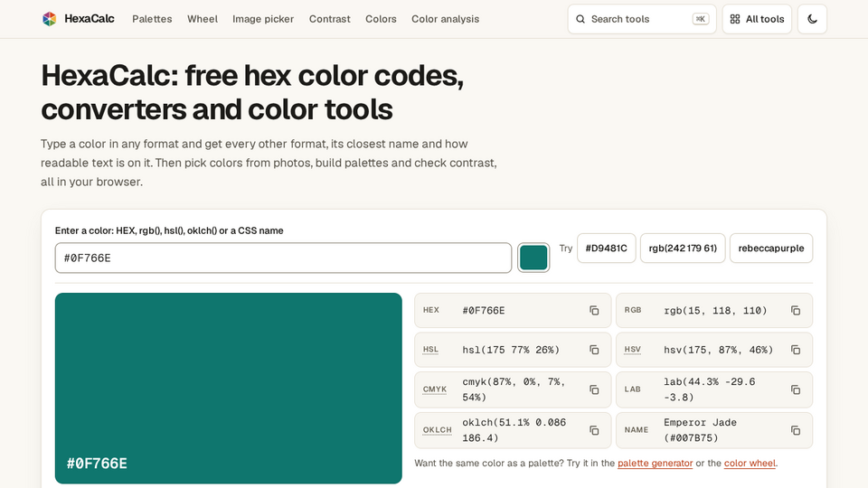The height and width of the screenshot is (488, 868).
Task: Click the color input field with #0F766E
Action: coord(283,258)
